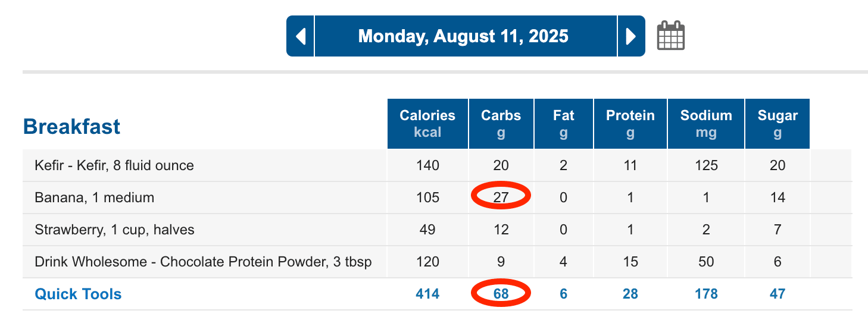Click the total calories value 414
Viewport: 868px width, 323px height.
pos(427,294)
